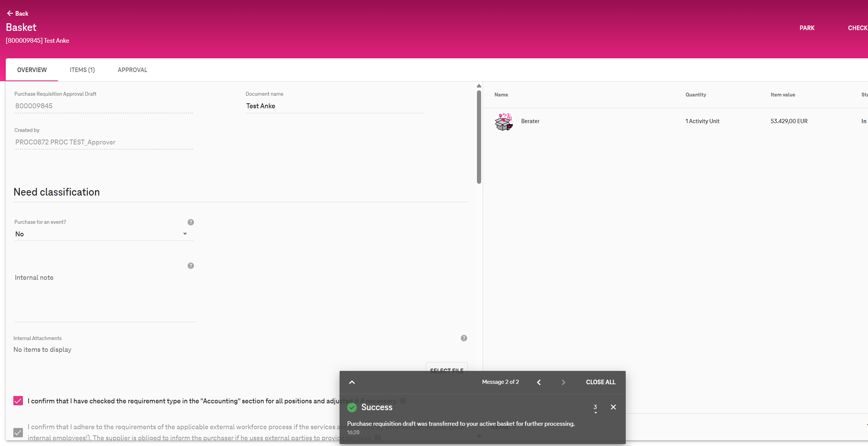Viewport: 868px width, 446px height.
Task: Open the ITEMS (1) tab
Action: [82, 70]
